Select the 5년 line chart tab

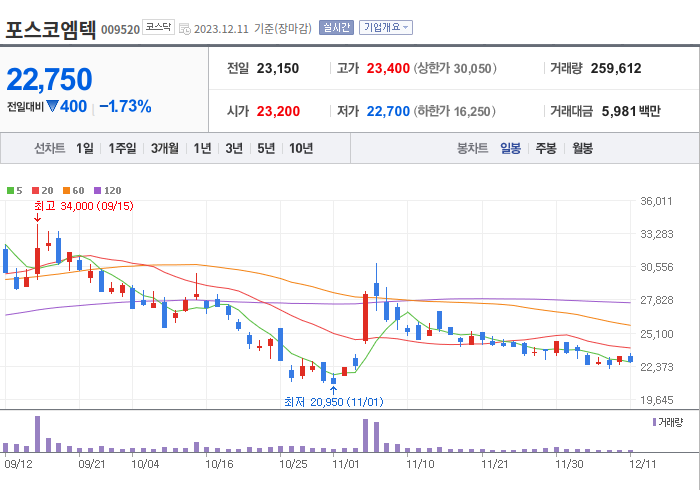266,148
